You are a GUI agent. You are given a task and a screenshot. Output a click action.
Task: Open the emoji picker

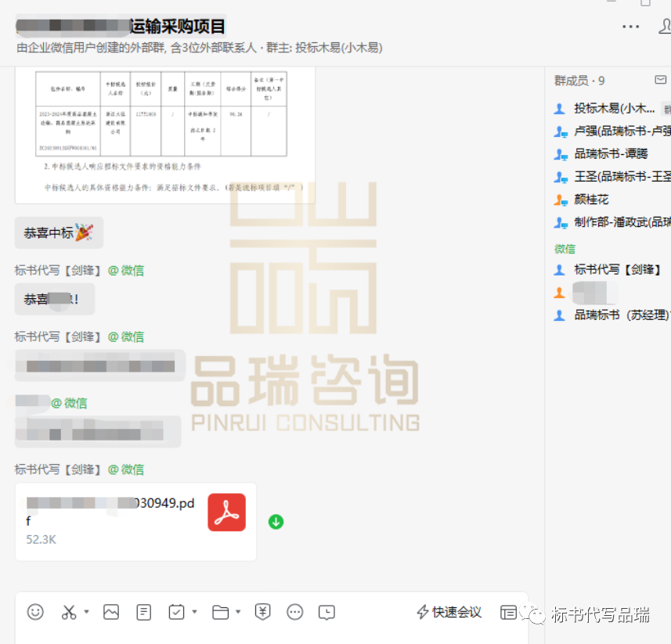(34, 612)
